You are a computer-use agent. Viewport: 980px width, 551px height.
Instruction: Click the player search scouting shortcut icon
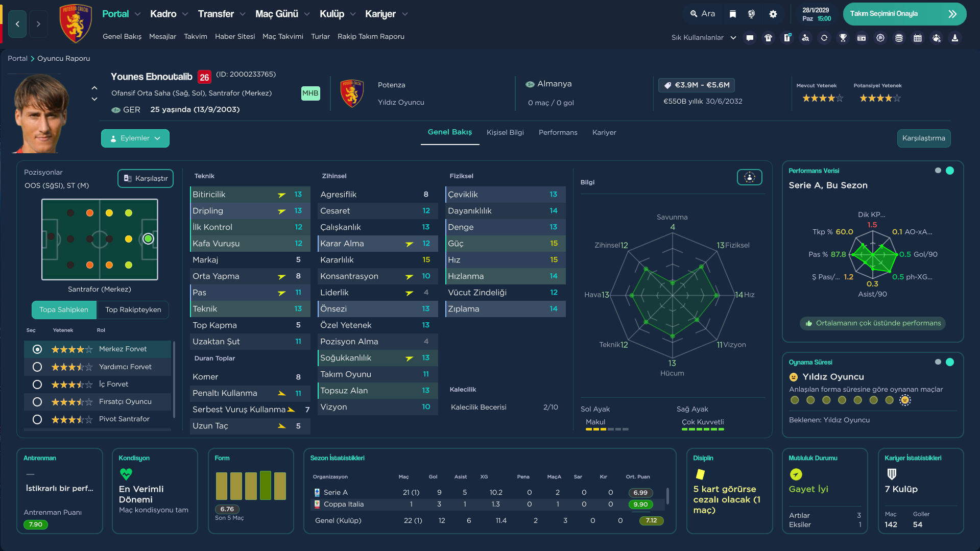805,38
